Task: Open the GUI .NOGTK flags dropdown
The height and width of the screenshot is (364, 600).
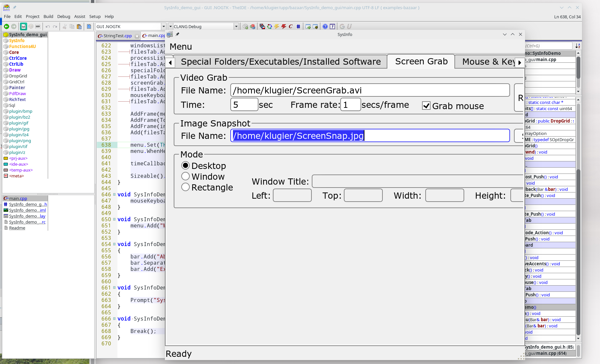Action: (164, 26)
